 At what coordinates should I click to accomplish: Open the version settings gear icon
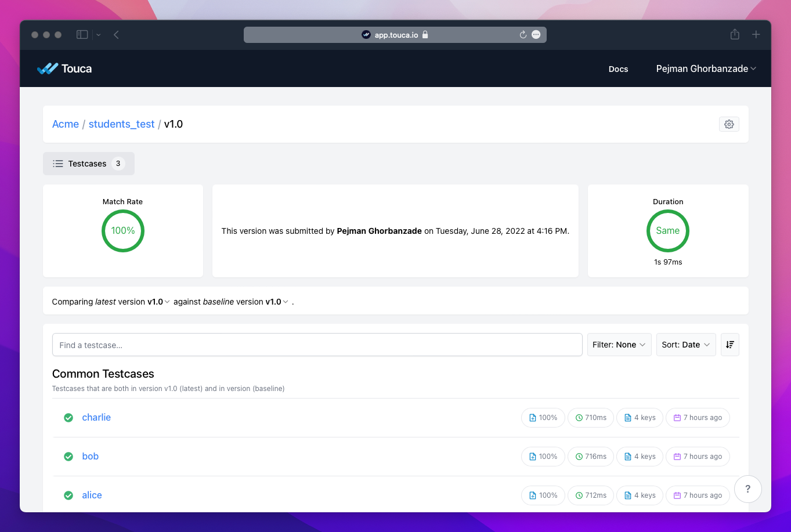click(x=729, y=124)
